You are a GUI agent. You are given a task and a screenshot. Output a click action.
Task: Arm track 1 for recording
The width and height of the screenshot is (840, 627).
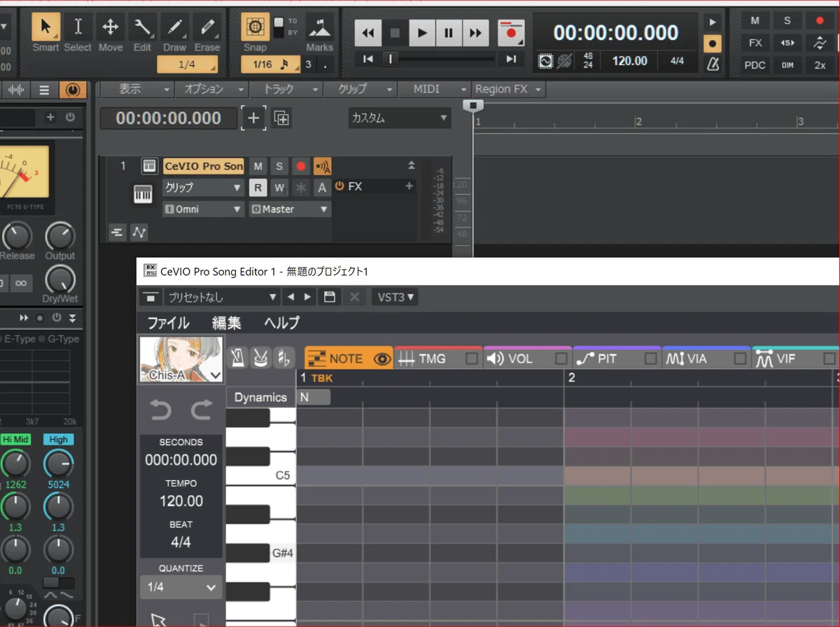pos(301,167)
